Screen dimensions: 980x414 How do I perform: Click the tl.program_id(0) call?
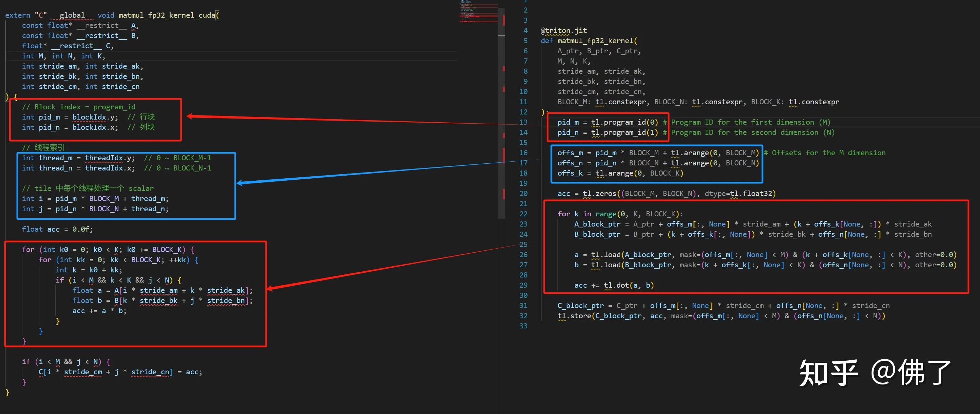624,122
